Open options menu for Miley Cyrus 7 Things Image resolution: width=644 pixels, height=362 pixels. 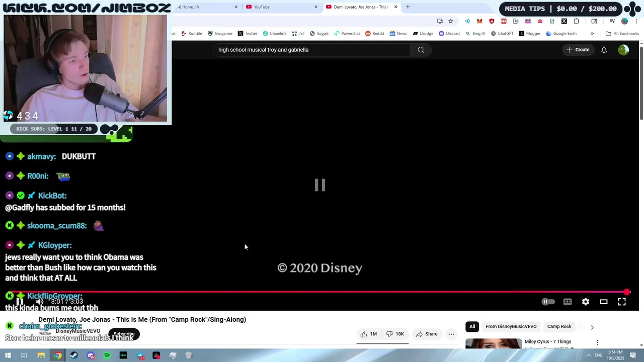click(598, 342)
